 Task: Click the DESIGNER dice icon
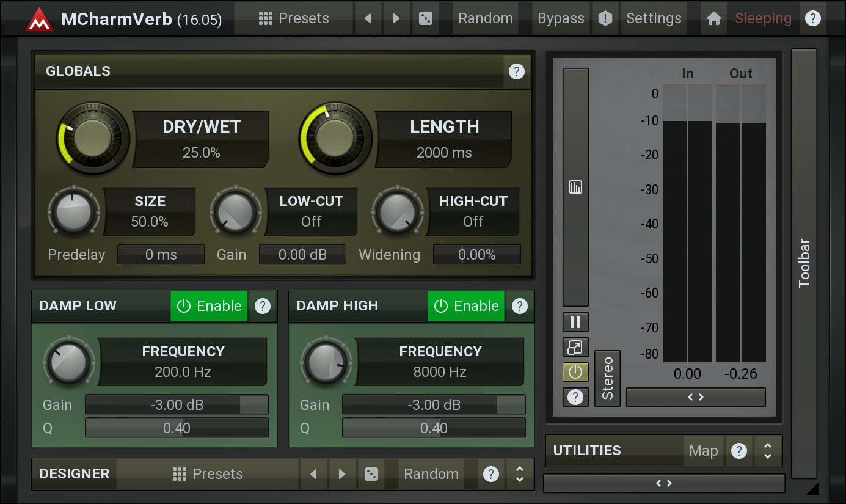click(371, 474)
